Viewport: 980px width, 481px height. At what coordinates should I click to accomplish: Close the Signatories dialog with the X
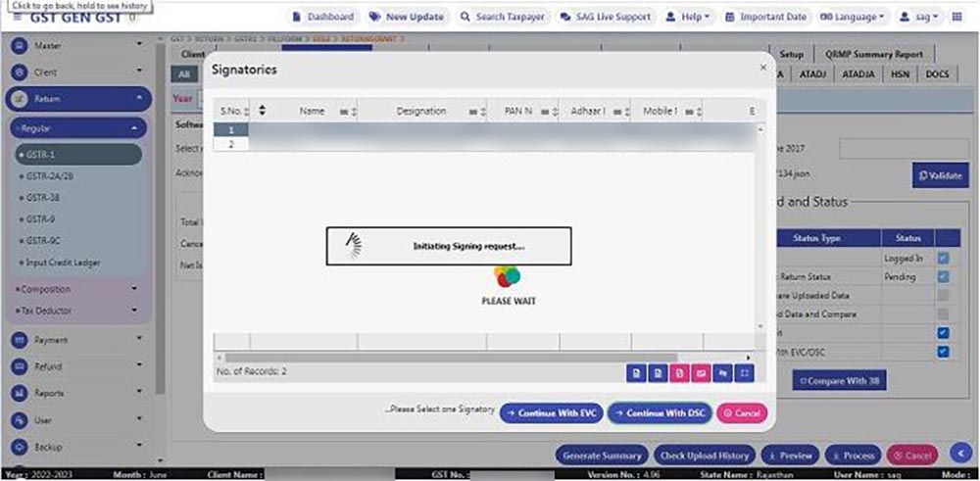[x=762, y=68]
